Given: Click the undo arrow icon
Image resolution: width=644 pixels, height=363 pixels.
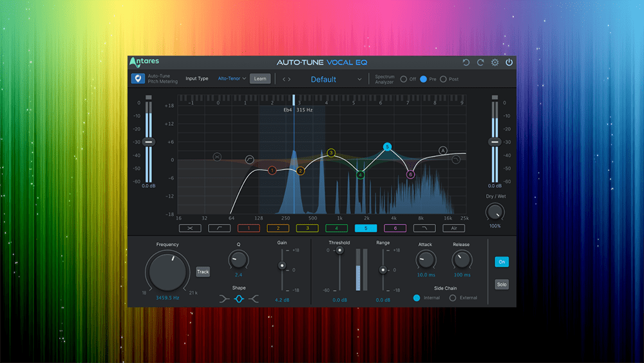Looking at the screenshot, I should click(466, 63).
